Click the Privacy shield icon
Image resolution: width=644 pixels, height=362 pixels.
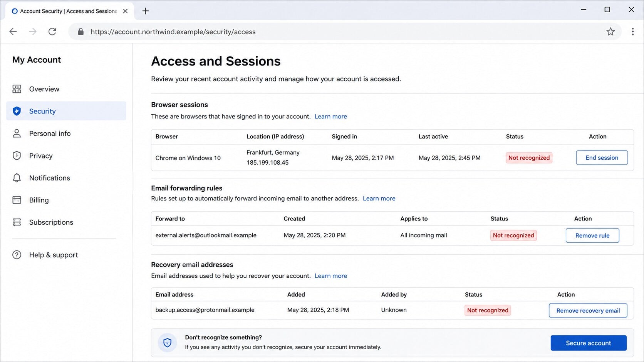coord(17,156)
